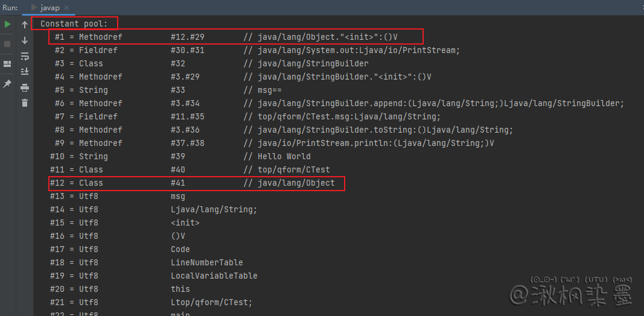644x316 pixels.
Task: Click the down arrow in console toolbar
Action: [25, 40]
